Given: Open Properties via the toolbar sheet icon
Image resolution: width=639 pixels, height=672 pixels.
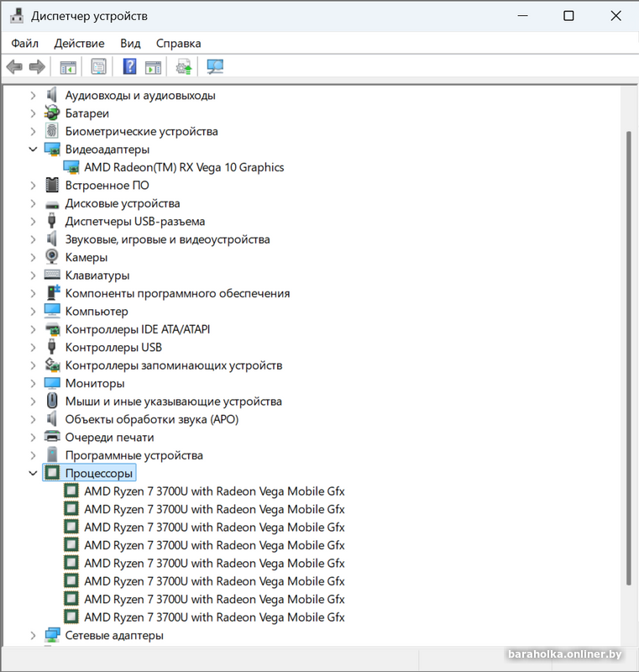Looking at the screenshot, I should coord(98,67).
